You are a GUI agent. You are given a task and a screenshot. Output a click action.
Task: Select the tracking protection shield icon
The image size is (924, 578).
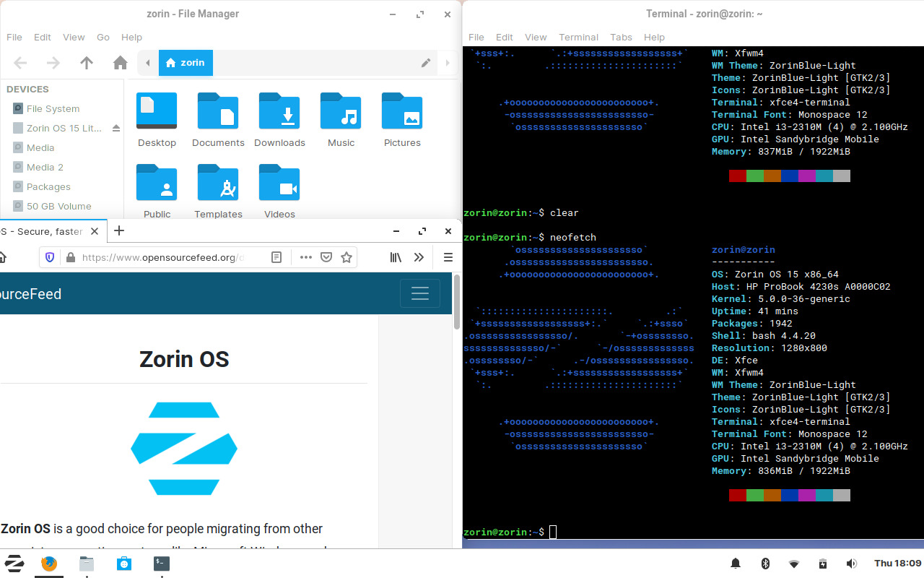49,256
